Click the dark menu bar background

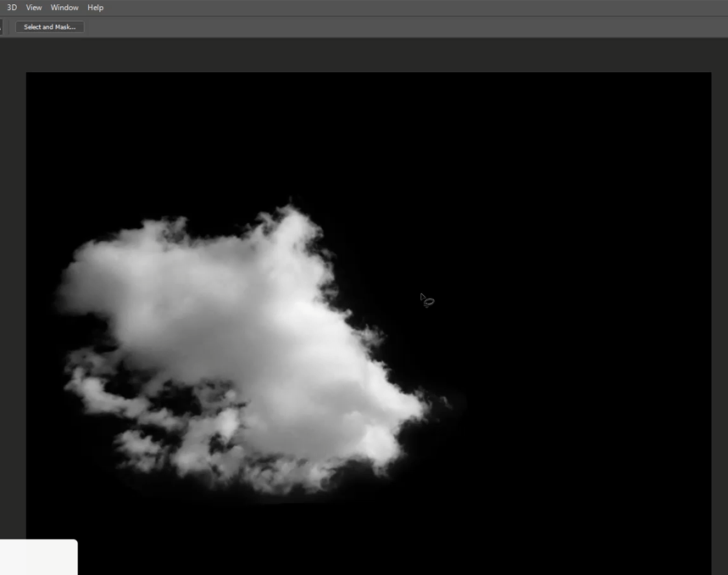click(x=339, y=8)
